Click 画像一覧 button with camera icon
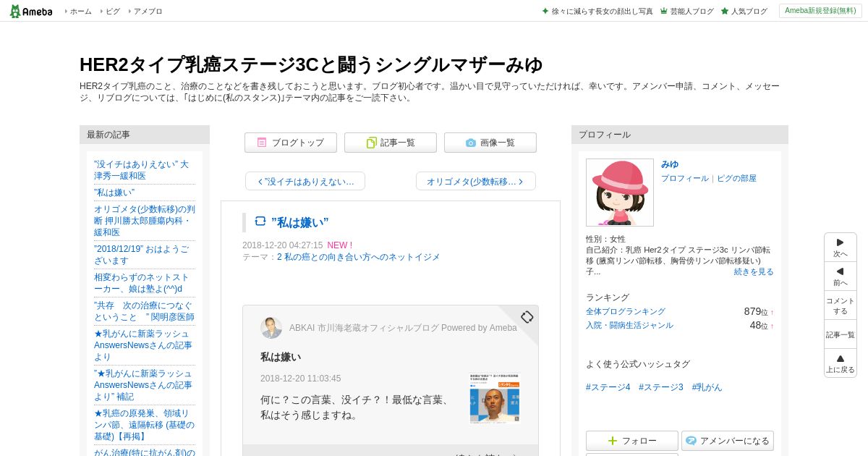Image resolution: width=868 pixels, height=456 pixels. pos(490,143)
